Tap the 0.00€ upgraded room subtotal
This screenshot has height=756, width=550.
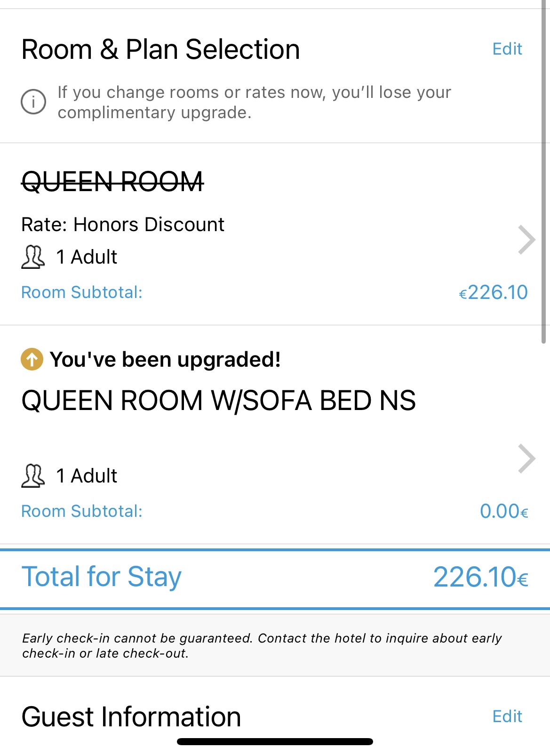click(x=503, y=511)
